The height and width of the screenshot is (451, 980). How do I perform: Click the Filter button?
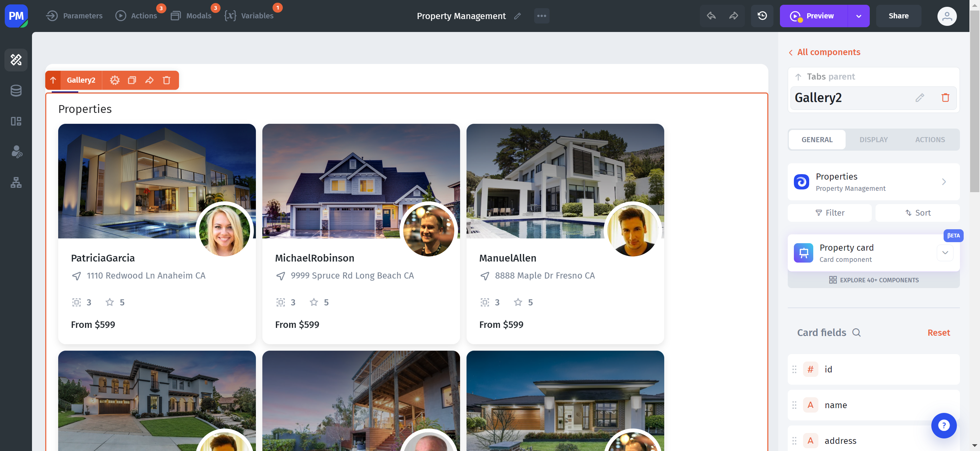tap(830, 213)
